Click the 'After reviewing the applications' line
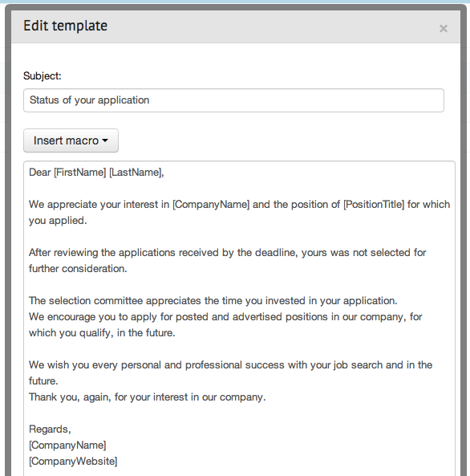 click(x=228, y=253)
